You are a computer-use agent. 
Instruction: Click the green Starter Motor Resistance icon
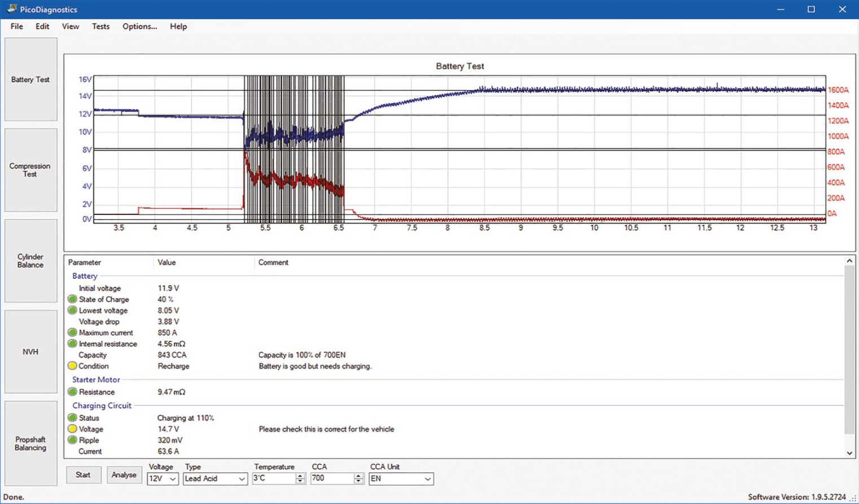[x=72, y=392]
